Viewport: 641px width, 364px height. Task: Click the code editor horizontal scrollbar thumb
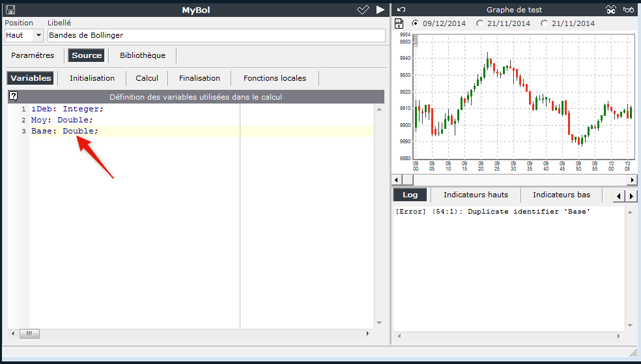point(29,334)
